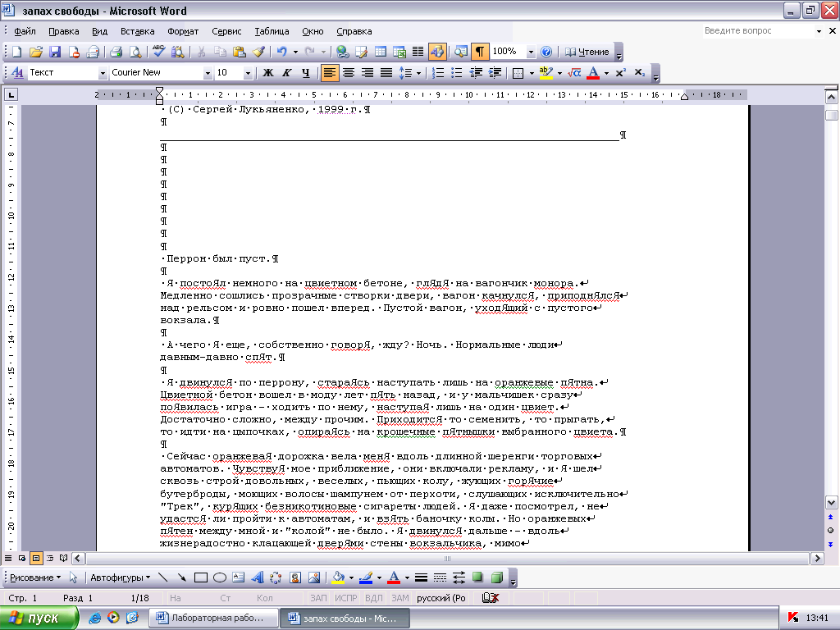The image size is (840, 630).
Task: Open the Вставка menu
Action: 138,32
